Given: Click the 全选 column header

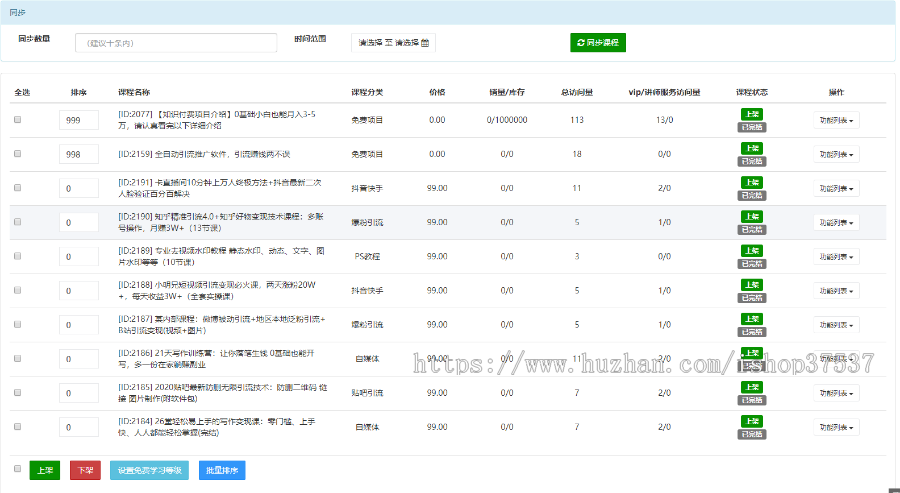Looking at the screenshot, I should [22, 92].
